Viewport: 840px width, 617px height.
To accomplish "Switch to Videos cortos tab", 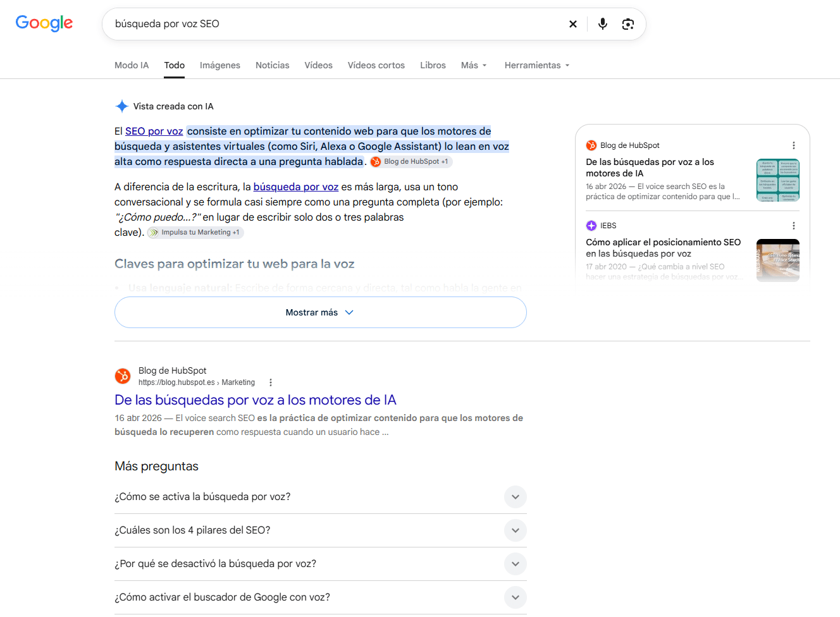I will click(376, 65).
